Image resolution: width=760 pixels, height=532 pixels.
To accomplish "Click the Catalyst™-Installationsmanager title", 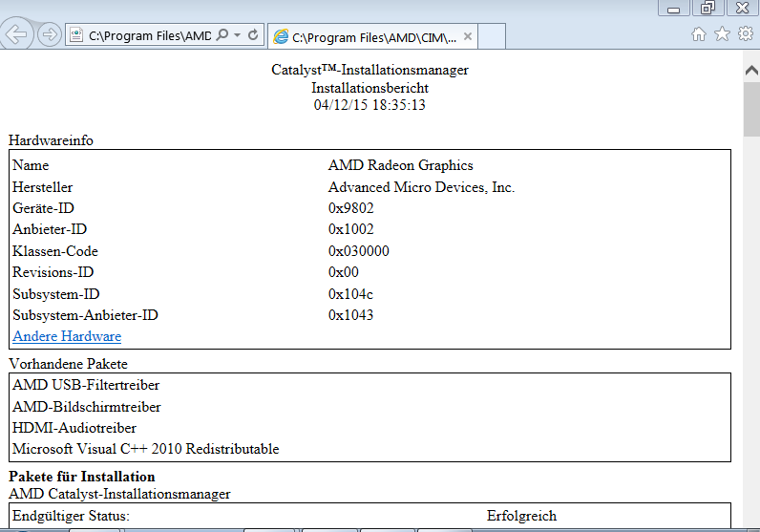I will 369,70.
